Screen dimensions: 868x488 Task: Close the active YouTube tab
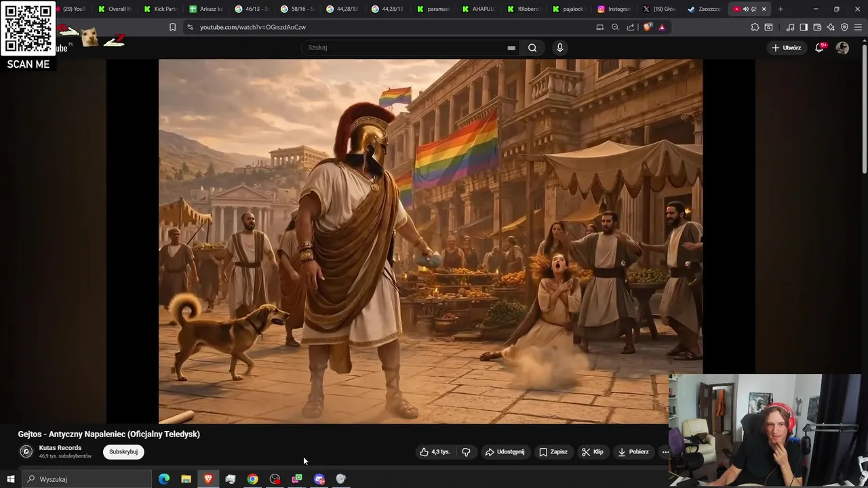(x=764, y=9)
